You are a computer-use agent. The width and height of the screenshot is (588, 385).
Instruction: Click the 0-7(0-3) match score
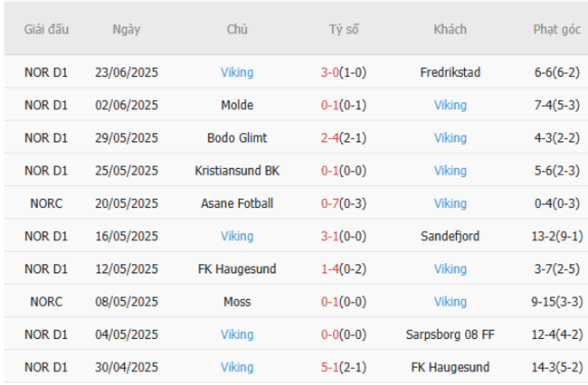(x=344, y=203)
